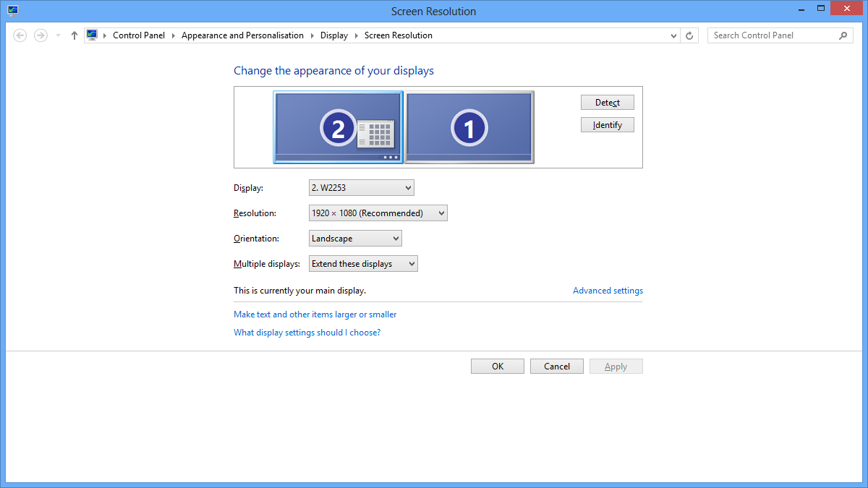Go forward with the Forward arrow
The height and width of the screenshot is (488, 868).
[x=41, y=35]
